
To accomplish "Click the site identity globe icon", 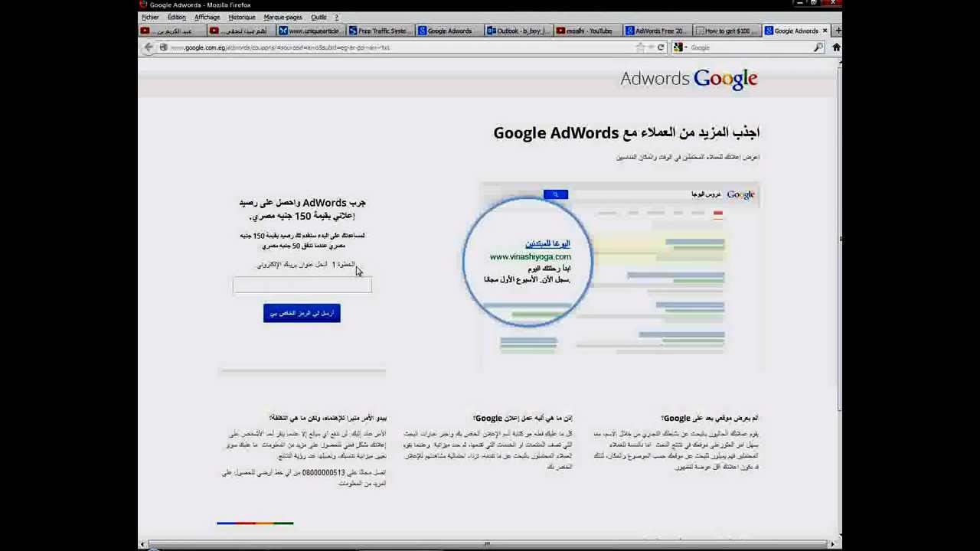I will point(163,47).
